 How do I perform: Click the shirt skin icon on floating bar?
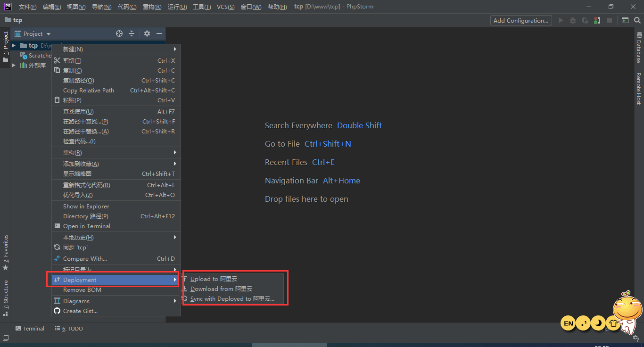[613, 323]
